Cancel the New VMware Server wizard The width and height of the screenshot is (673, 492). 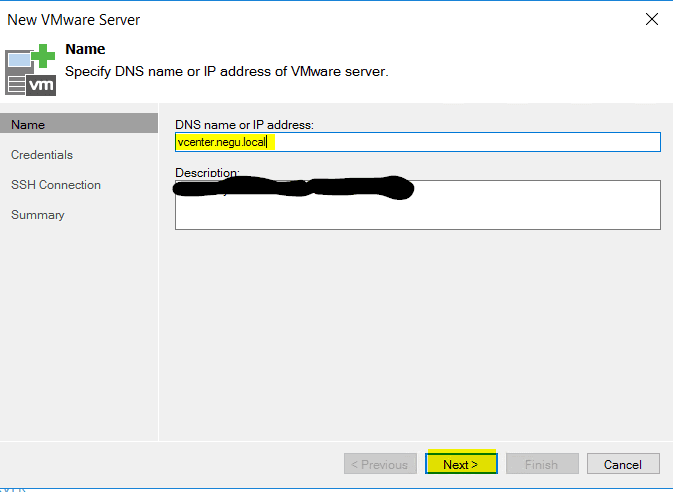(623, 464)
